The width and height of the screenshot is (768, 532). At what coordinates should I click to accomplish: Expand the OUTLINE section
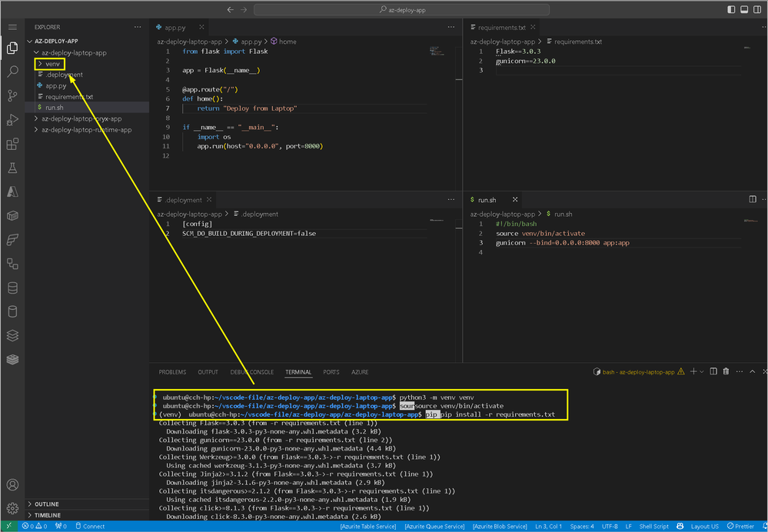pyautogui.click(x=47, y=504)
